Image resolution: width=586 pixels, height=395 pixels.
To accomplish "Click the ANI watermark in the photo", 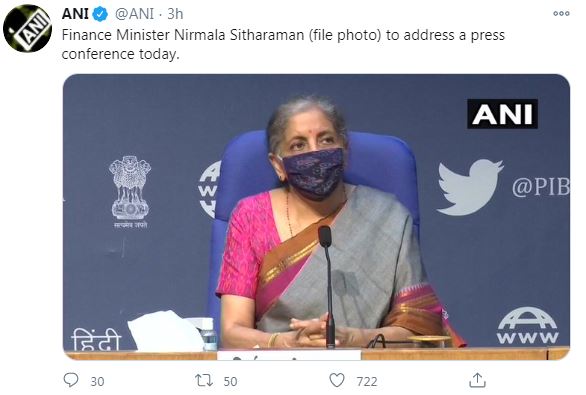I will coord(502,114).
